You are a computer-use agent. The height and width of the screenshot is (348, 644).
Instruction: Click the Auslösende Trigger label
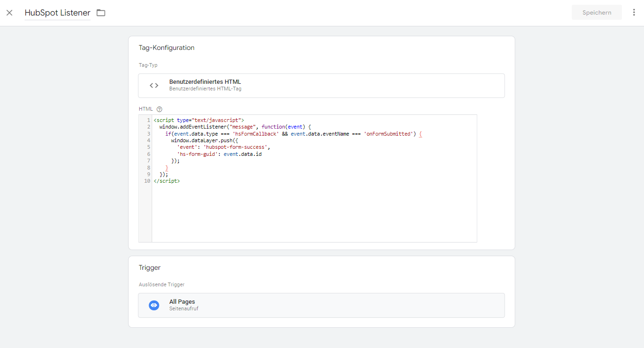[161, 284]
